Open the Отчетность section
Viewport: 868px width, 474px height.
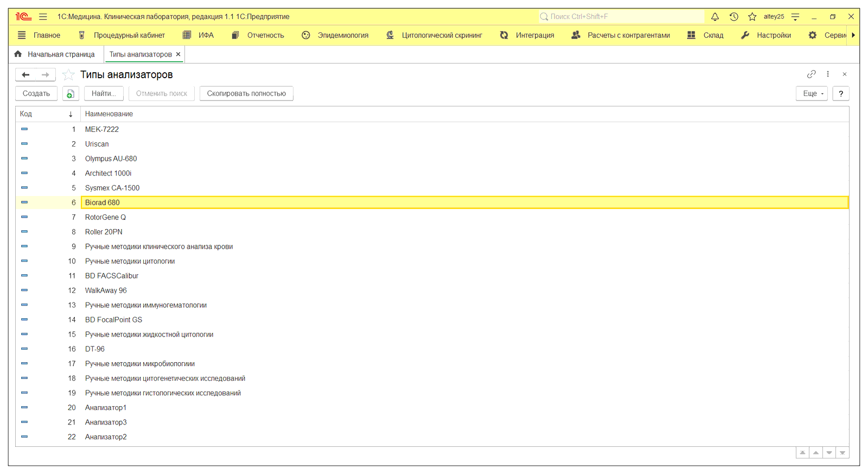[258, 35]
